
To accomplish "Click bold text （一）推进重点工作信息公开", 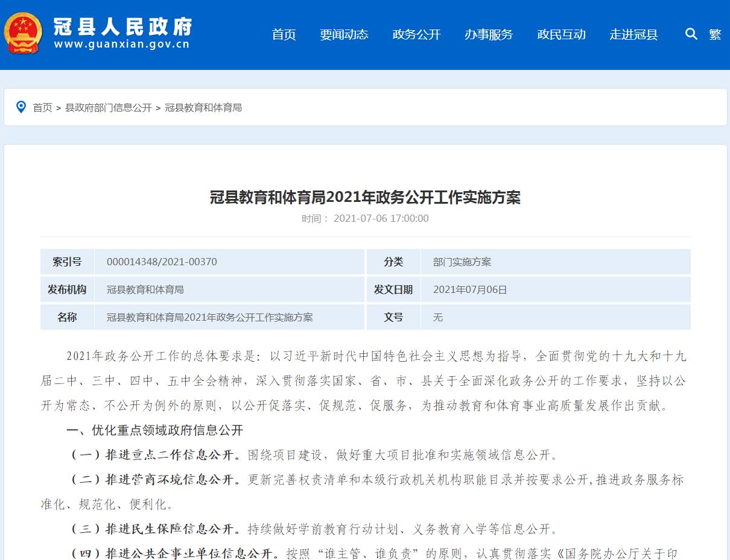I will coord(154,455).
